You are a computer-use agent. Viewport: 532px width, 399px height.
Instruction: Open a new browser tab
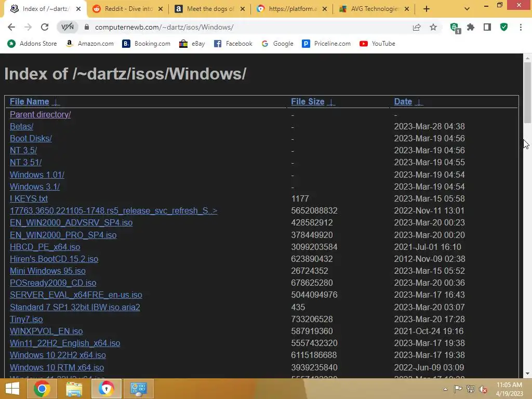pos(427,9)
